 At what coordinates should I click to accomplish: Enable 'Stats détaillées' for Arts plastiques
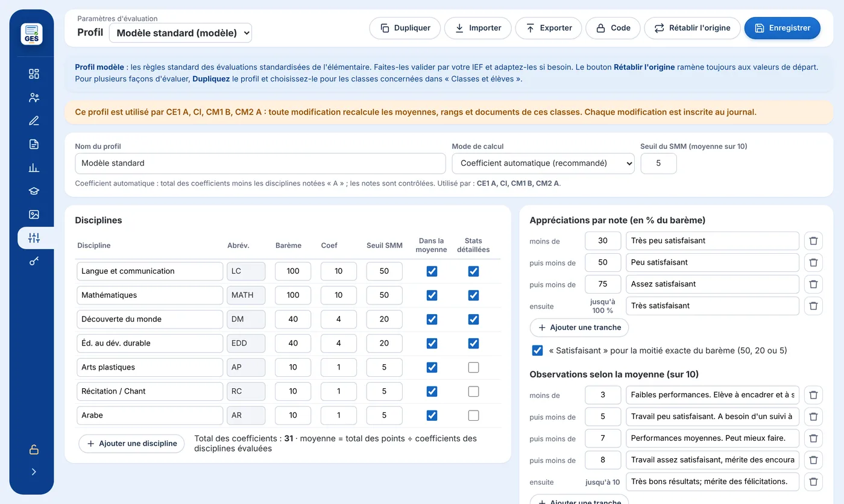point(473,367)
